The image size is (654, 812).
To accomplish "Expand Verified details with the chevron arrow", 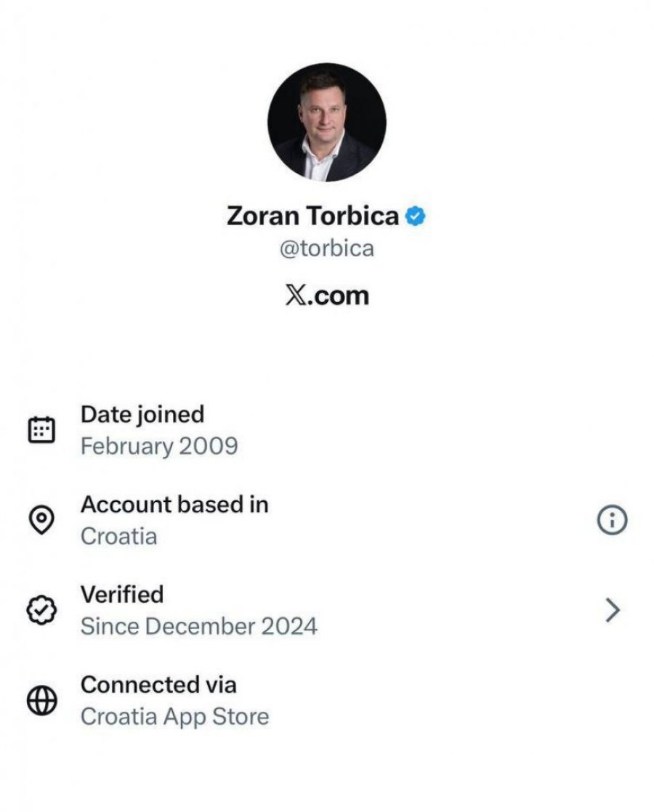I will tap(613, 612).
